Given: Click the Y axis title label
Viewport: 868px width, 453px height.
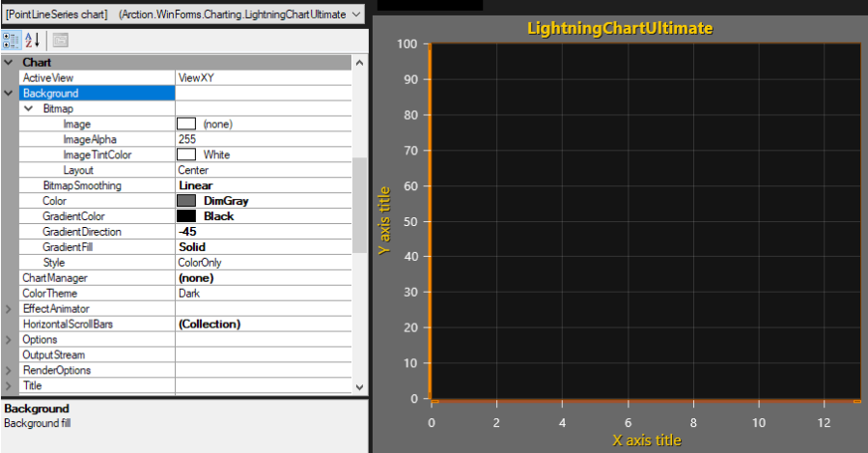Looking at the screenshot, I should (384, 221).
